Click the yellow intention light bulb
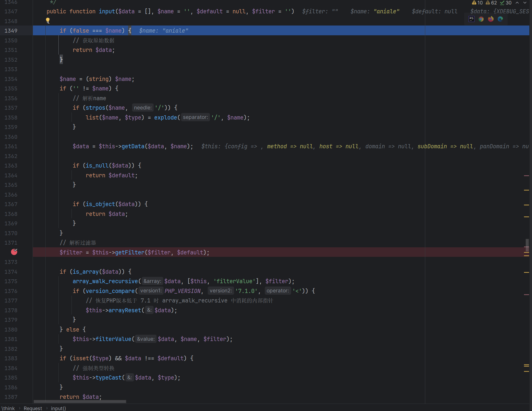 click(48, 20)
